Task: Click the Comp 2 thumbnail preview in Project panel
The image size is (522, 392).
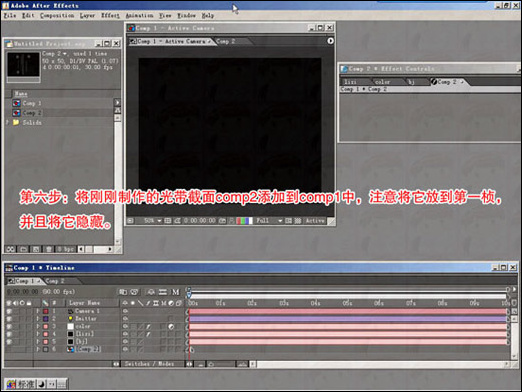Action: (x=23, y=65)
